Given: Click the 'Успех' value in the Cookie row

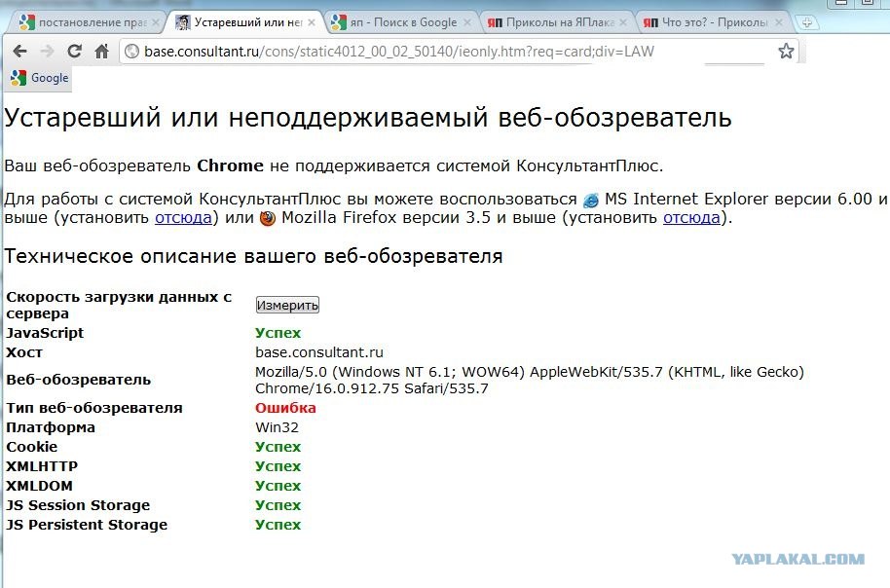Looking at the screenshot, I should click(278, 447).
